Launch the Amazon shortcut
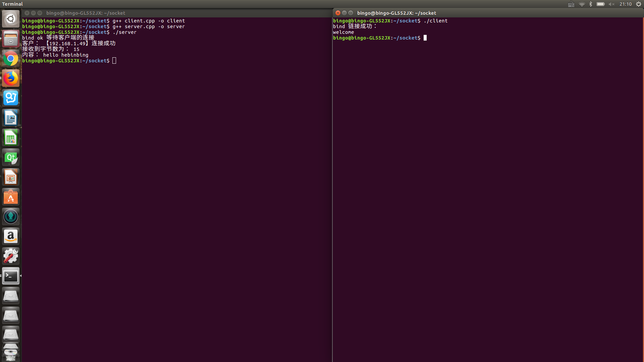Viewport: 644px width, 362px height. click(x=10, y=236)
